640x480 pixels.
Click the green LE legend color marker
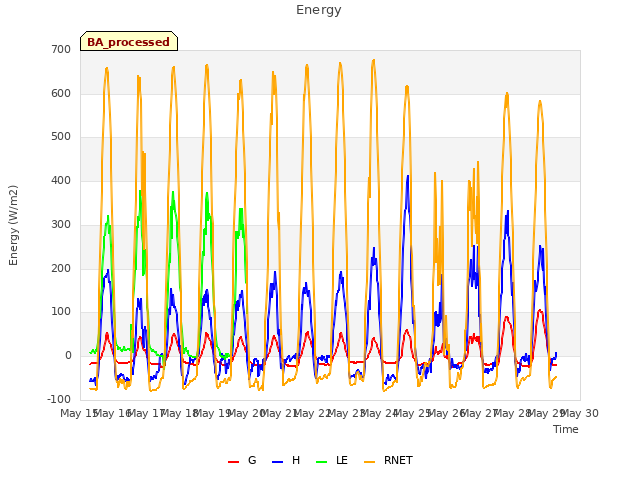click(322, 462)
